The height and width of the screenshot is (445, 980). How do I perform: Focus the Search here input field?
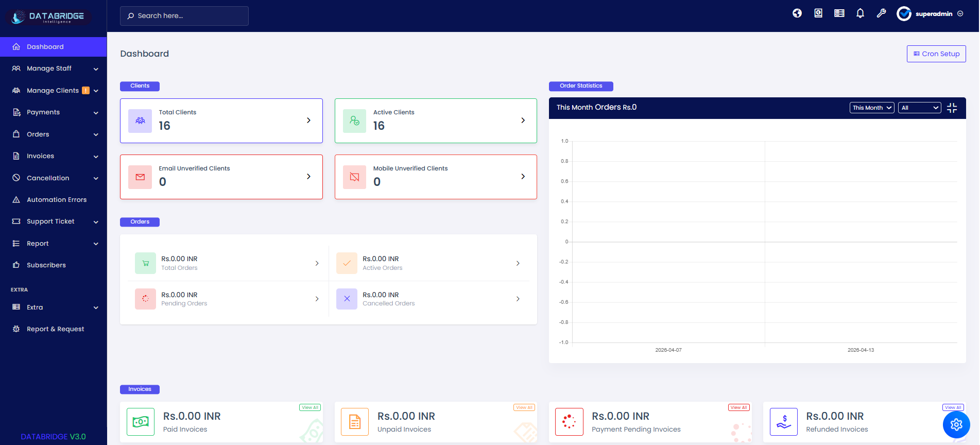(184, 16)
